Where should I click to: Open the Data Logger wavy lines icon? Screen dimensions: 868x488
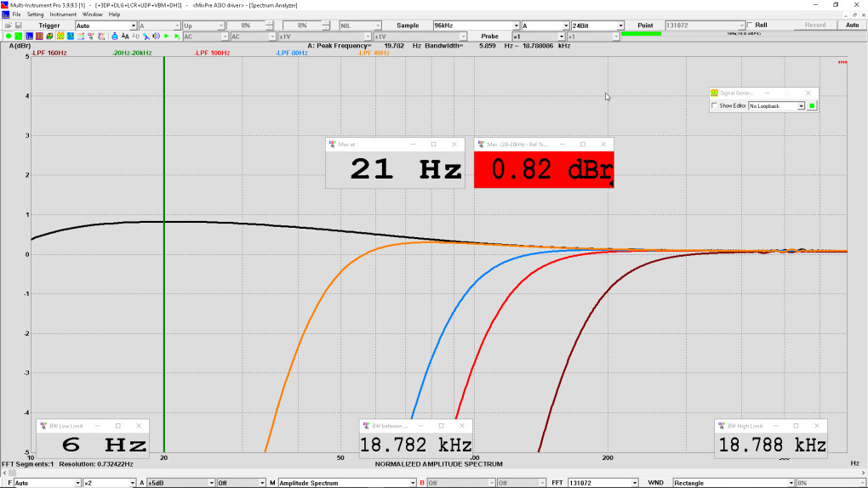tap(81, 37)
